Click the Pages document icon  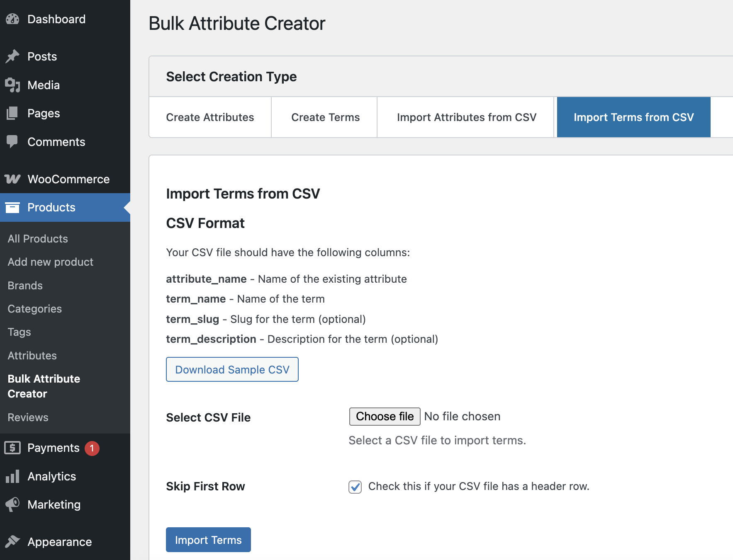click(x=12, y=113)
